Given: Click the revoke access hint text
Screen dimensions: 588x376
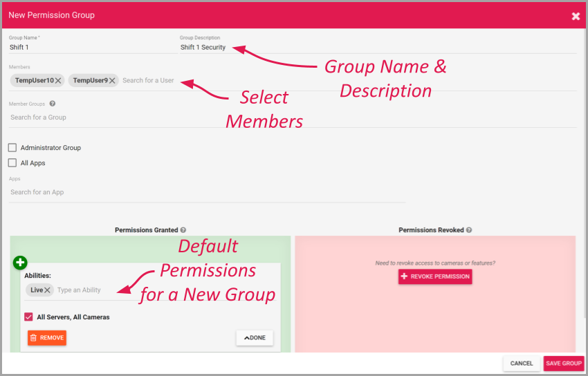Looking at the screenshot, I should click(x=435, y=263).
